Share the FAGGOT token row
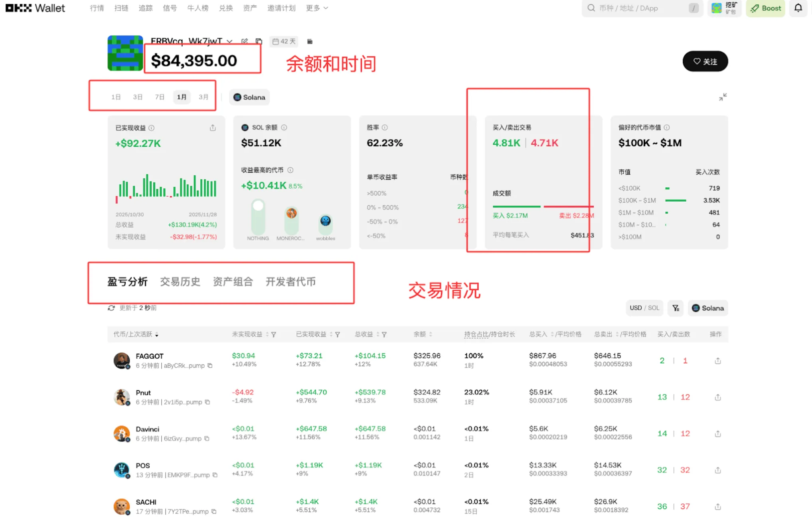 [x=717, y=361]
